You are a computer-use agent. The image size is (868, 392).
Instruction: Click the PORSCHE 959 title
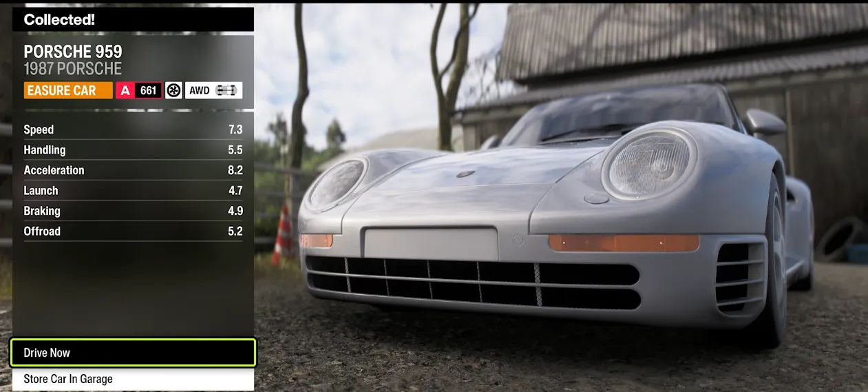pos(73,52)
